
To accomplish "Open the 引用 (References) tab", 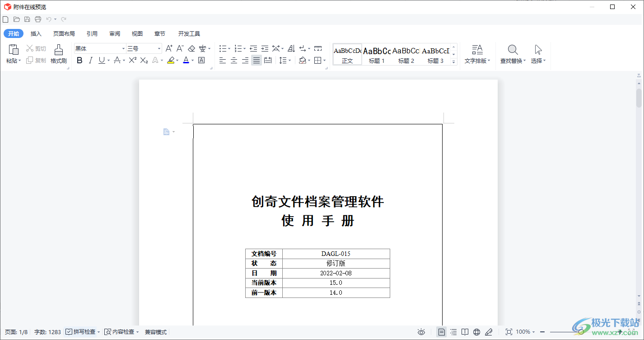I will 92,33.
